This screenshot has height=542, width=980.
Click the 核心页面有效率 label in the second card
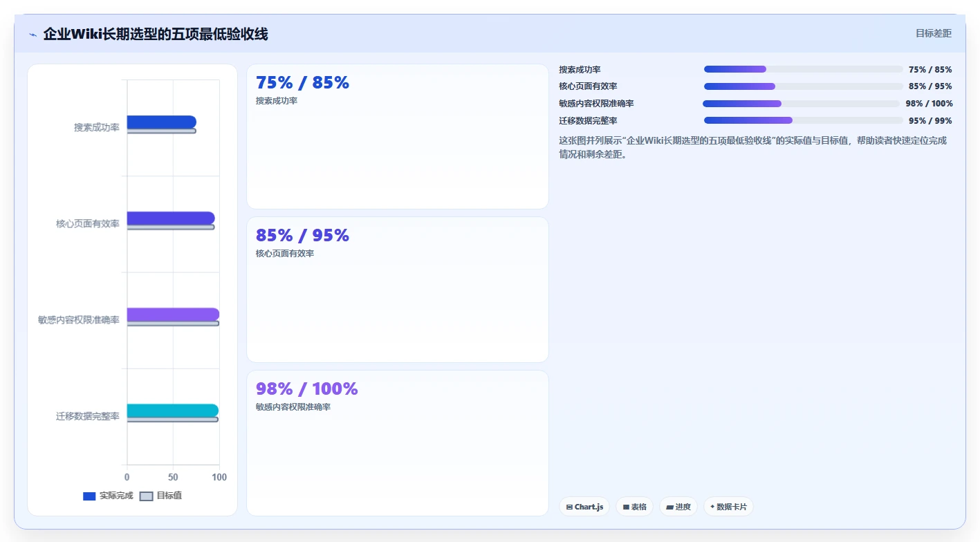pyautogui.click(x=285, y=254)
